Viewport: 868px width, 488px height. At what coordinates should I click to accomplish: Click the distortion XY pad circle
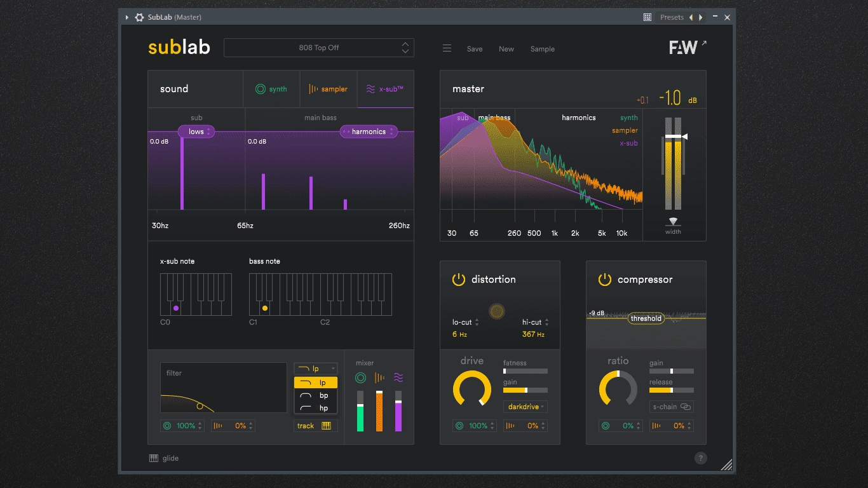point(497,311)
